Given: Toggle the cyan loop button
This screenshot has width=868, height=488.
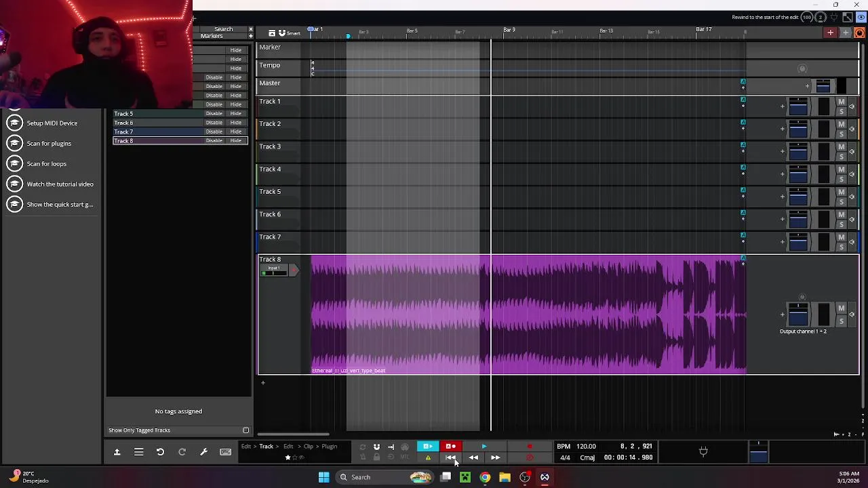Looking at the screenshot, I should click(x=427, y=447).
